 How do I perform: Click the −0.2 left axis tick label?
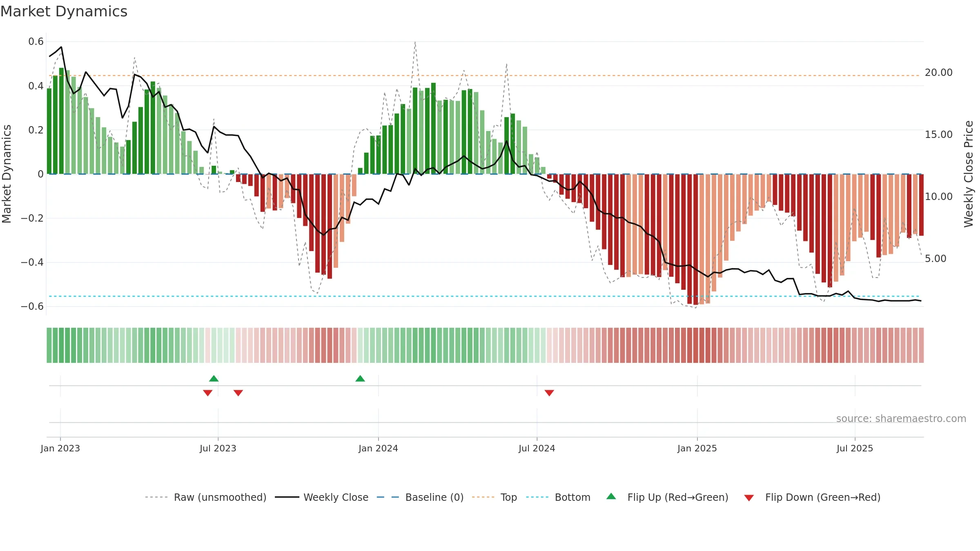click(x=32, y=218)
